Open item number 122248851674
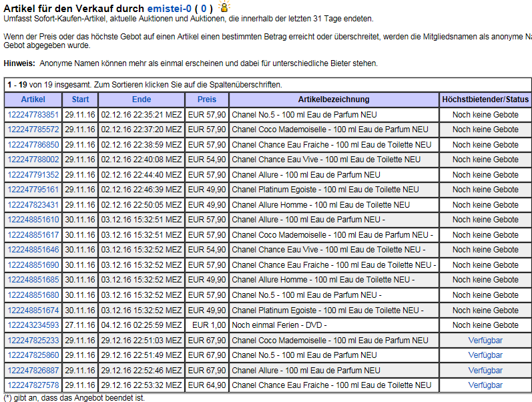 pyautogui.click(x=33, y=310)
